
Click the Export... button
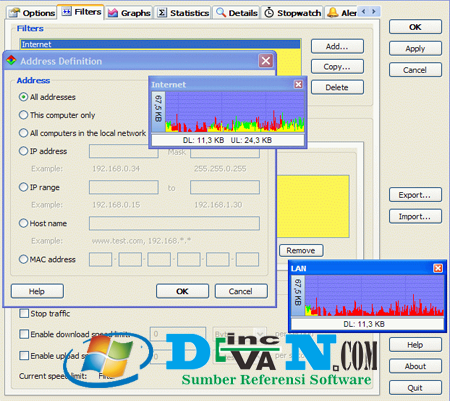(415, 195)
